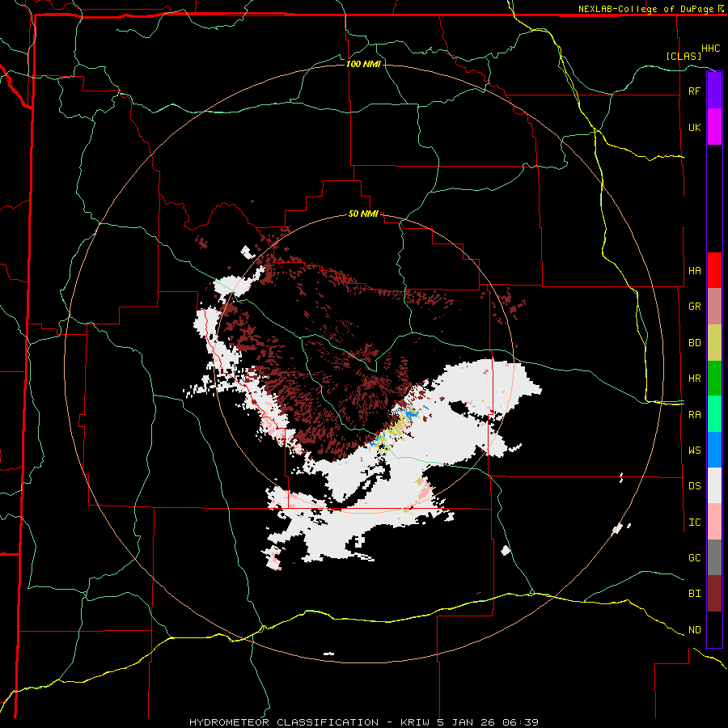Select the WS blue legend swatch
This screenshot has height=728, width=728.
714,450
